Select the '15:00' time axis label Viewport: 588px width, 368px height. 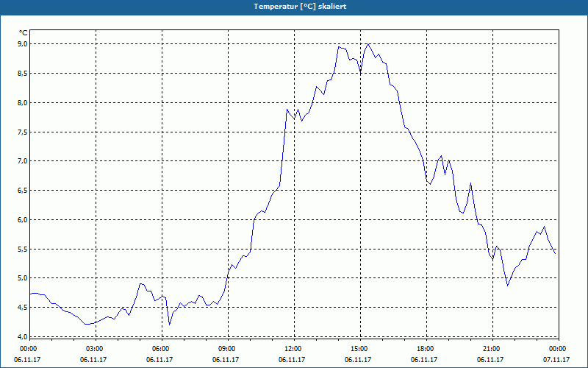point(359,349)
